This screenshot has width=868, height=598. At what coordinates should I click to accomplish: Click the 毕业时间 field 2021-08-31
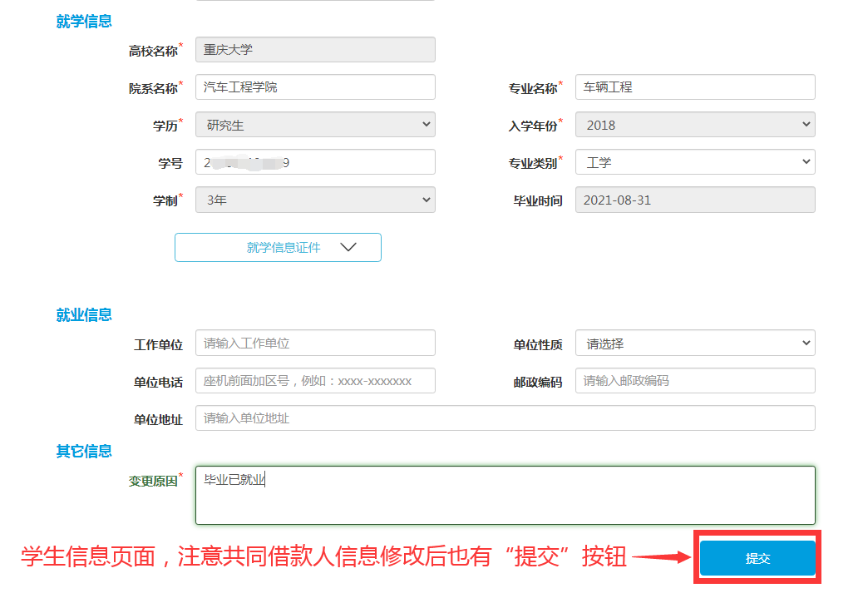coord(695,200)
